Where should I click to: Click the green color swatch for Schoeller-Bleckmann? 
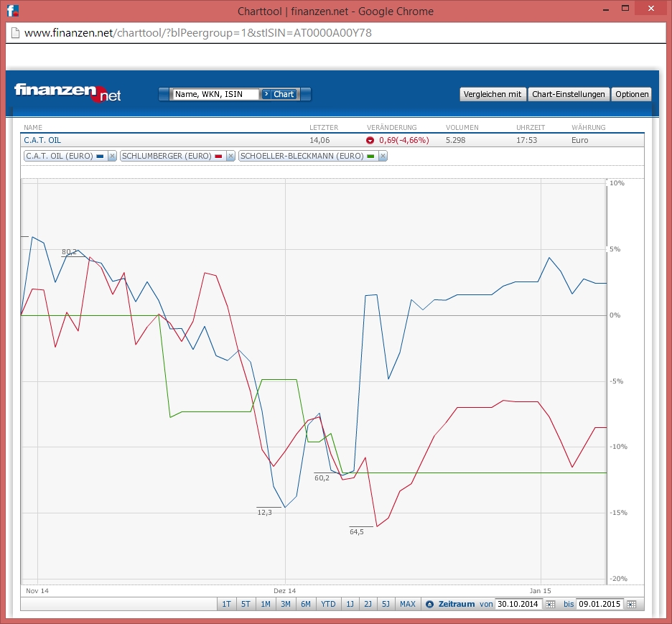(370, 157)
